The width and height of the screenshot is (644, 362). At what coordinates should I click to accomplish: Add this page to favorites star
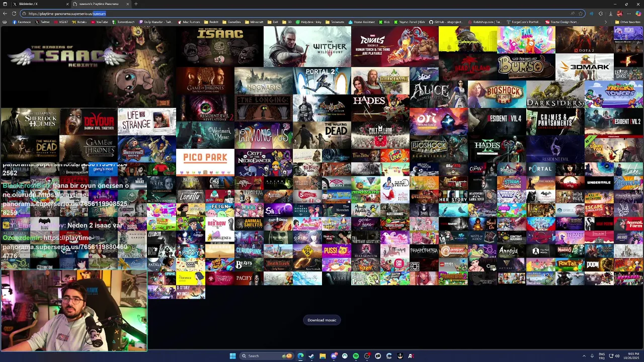tap(581, 14)
